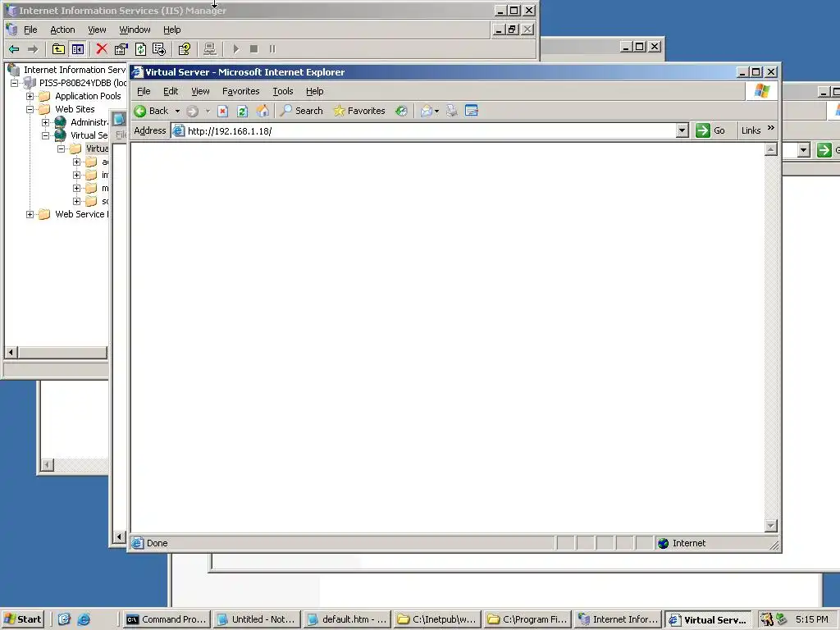Image resolution: width=840 pixels, height=630 pixels.
Task: Click the Print icon in Internet Explorer
Action: (x=452, y=111)
